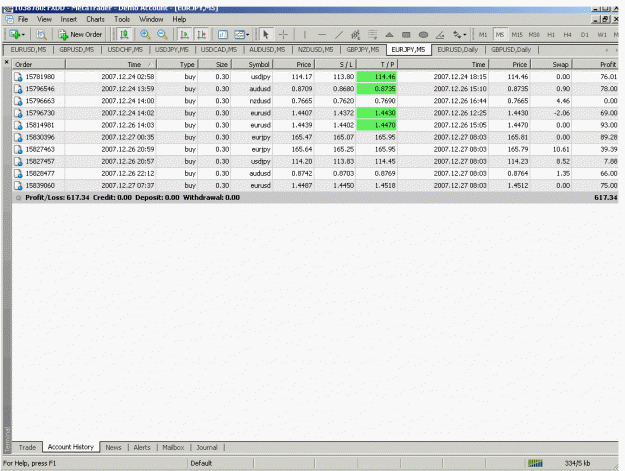Switch timeframe to H4
This screenshot has width=625, height=471.
click(x=568, y=35)
